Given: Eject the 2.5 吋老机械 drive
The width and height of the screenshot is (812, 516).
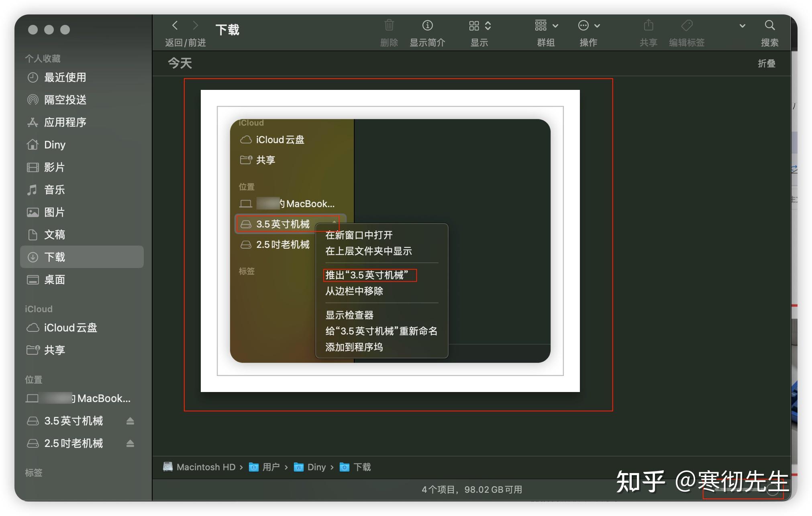Looking at the screenshot, I should coord(131,443).
